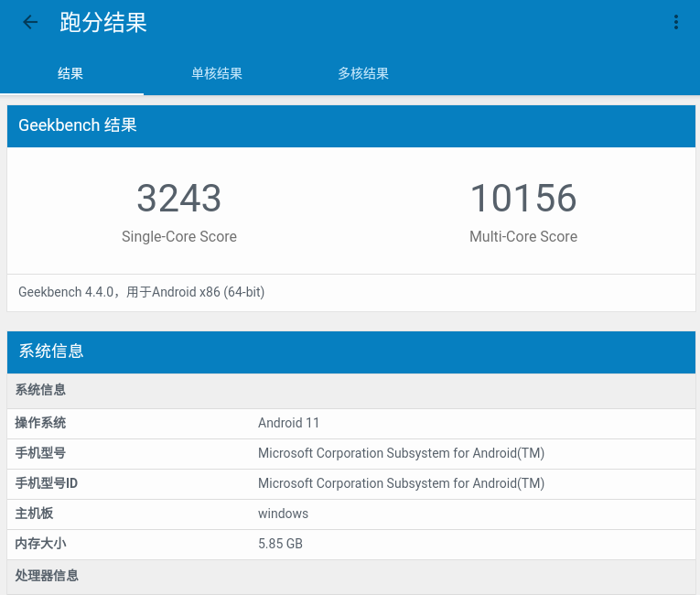
Task: Click the Geekbench 结果 header
Action: pos(351,125)
